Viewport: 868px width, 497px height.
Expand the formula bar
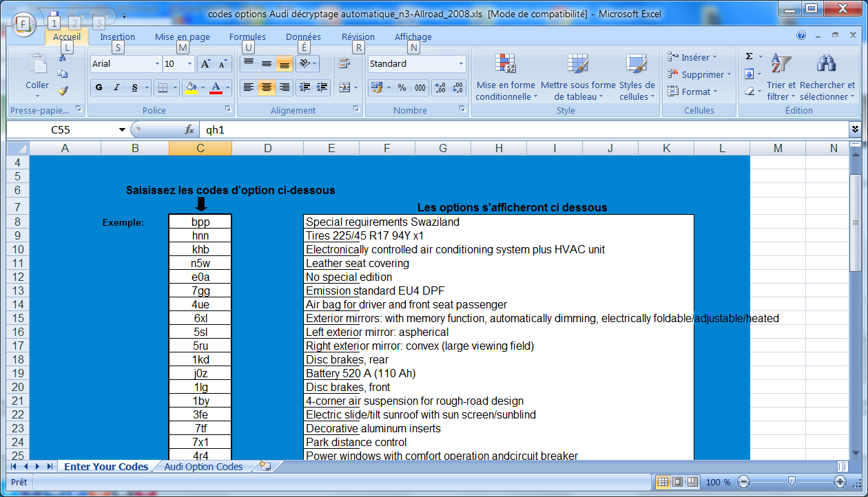point(855,129)
